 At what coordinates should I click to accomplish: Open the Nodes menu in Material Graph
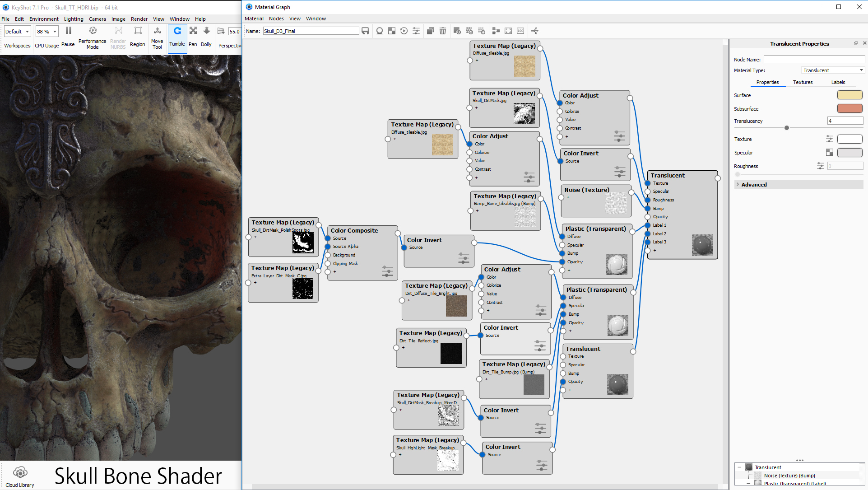[x=276, y=19]
